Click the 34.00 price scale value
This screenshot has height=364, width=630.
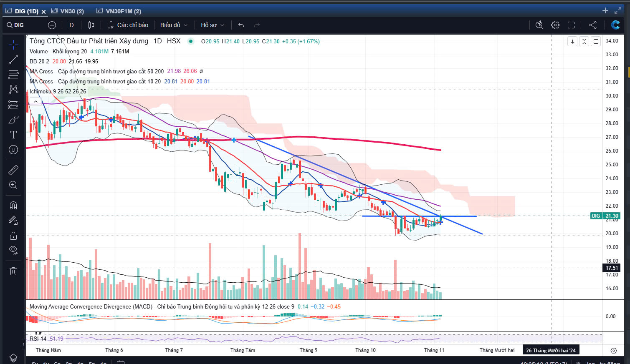(x=612, y=41)
